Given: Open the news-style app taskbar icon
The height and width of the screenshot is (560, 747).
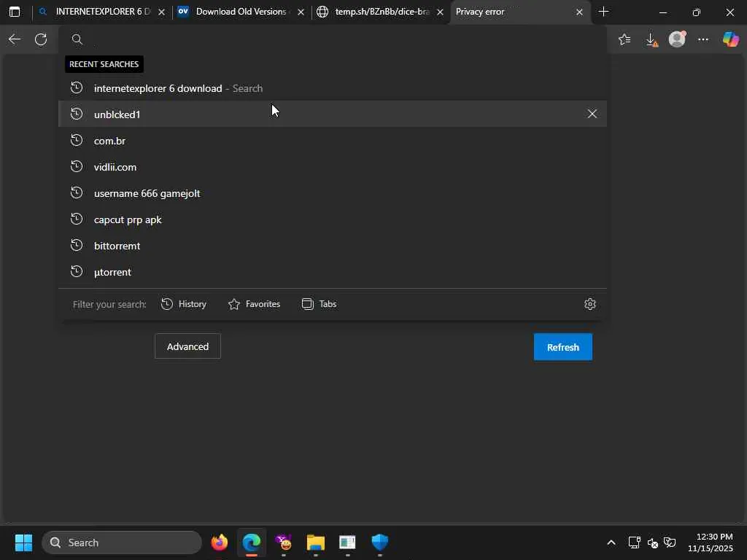Looking at the screenshot, I should (347, 542).
